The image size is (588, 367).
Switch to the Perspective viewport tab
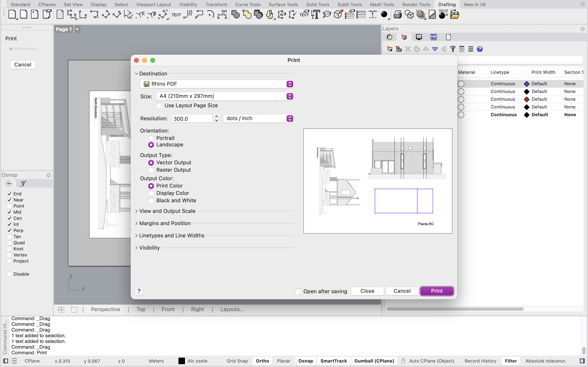click(x=105, y=310)
